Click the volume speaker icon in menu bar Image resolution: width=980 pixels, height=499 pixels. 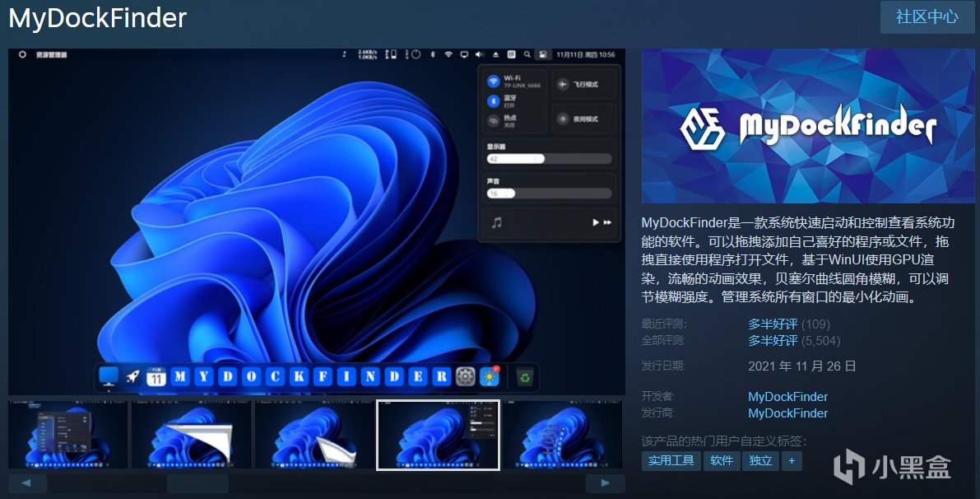pos(480,54)
